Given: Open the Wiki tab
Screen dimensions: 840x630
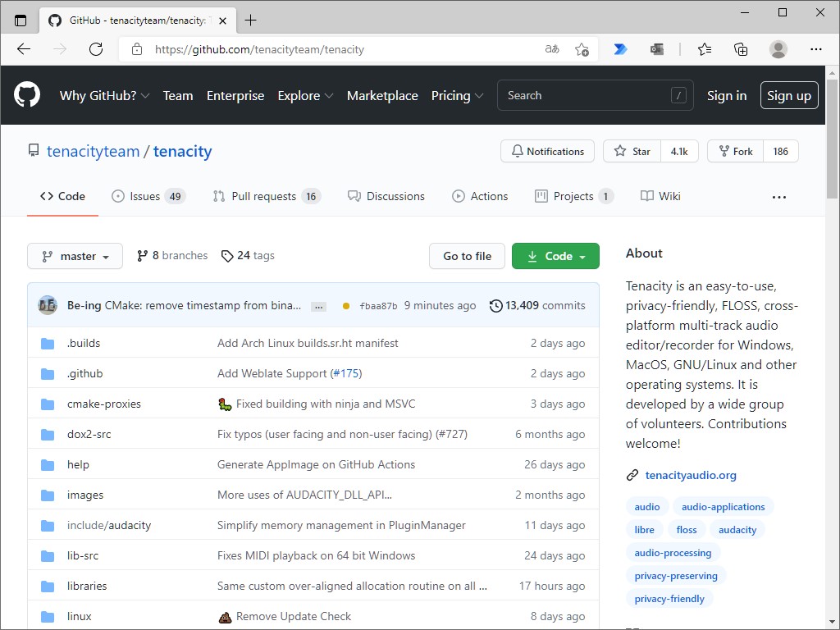Looking at the screenshot, I should pos(660,196).
